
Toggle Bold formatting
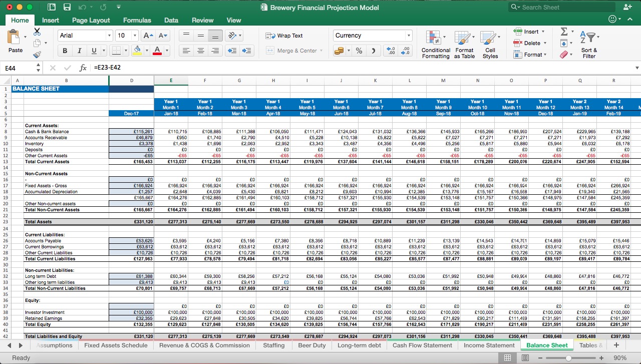coord(65,51)
